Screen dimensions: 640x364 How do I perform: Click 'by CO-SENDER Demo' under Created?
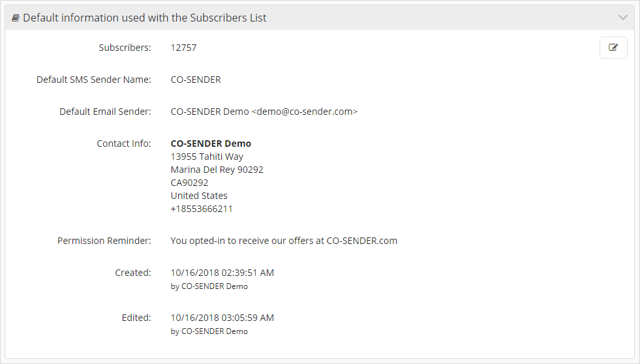click(209, 286)
